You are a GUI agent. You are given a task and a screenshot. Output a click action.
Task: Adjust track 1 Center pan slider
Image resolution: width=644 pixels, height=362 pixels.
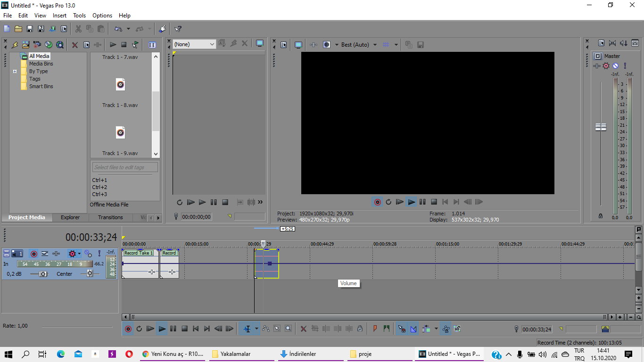point(89,274)
